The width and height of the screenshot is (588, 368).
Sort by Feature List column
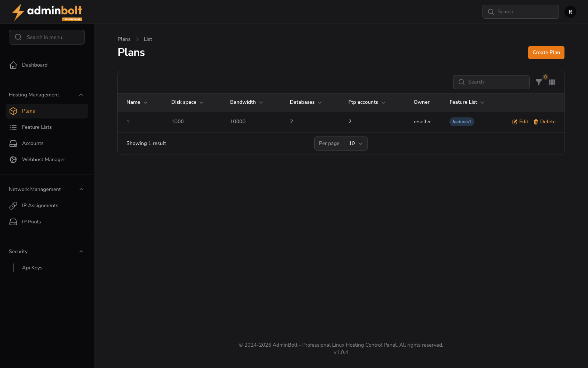467,102
